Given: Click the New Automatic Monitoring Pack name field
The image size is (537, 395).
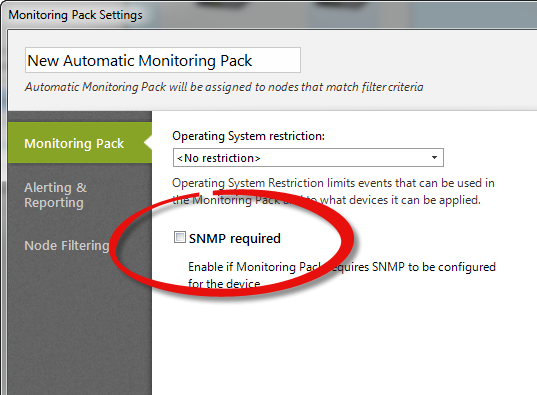Looking at the screenshot, I should tap(163, 60).
